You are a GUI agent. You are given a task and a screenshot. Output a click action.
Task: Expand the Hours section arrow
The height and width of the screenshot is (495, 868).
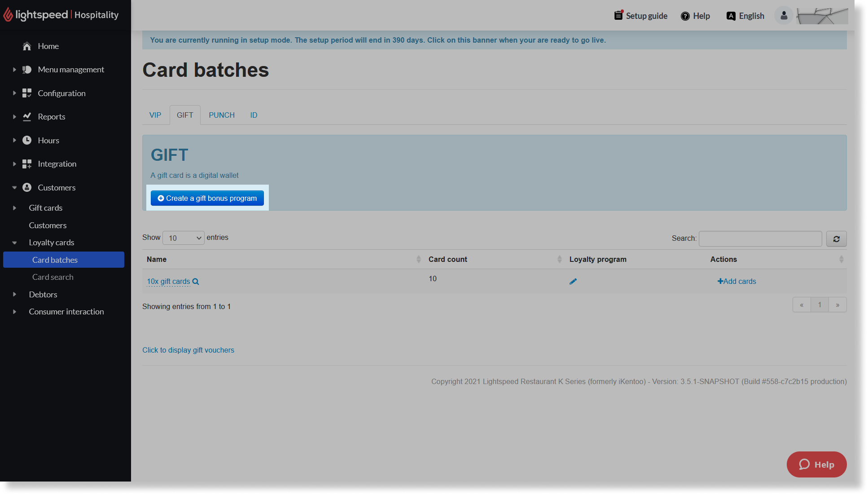[14, 140]
